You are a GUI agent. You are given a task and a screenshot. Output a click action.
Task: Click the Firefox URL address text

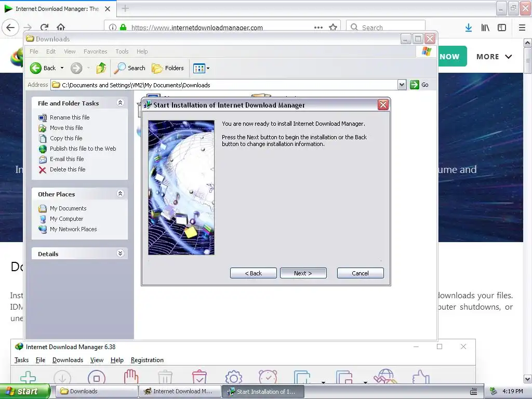[197, 28]
